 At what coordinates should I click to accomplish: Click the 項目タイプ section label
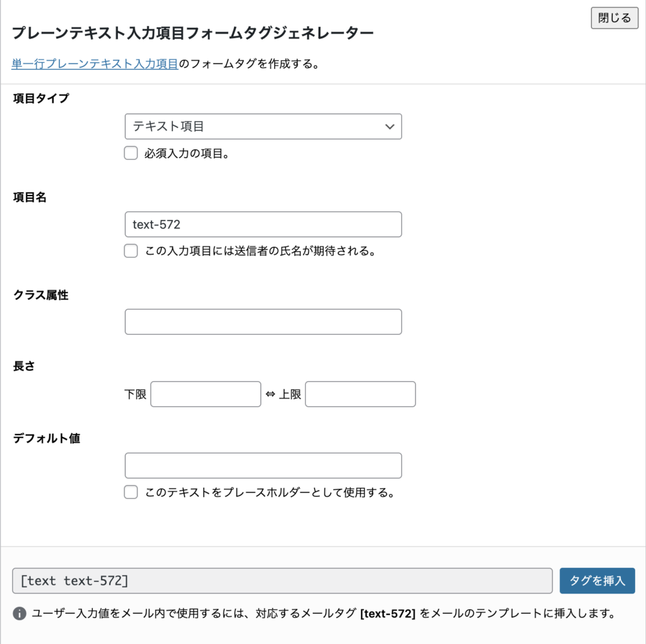pos(41,98)
